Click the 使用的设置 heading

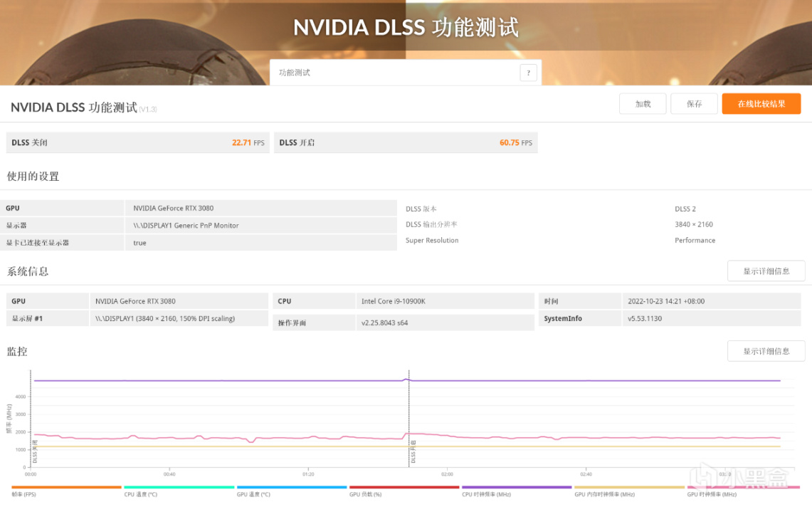pos(33,177)
